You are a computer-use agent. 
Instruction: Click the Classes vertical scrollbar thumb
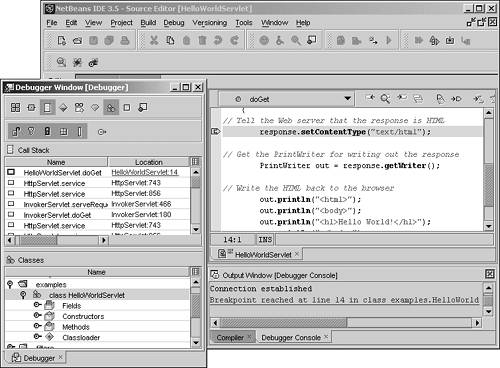click(196, 305)
